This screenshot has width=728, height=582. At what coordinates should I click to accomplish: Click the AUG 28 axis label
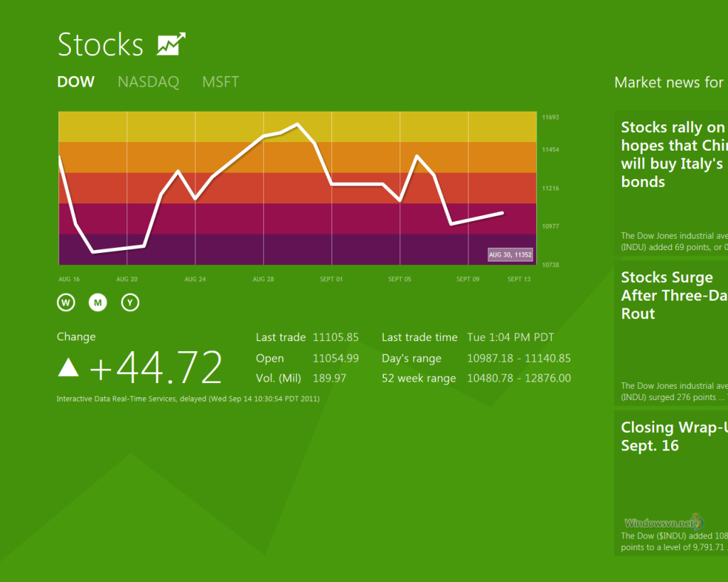(263, 279)
